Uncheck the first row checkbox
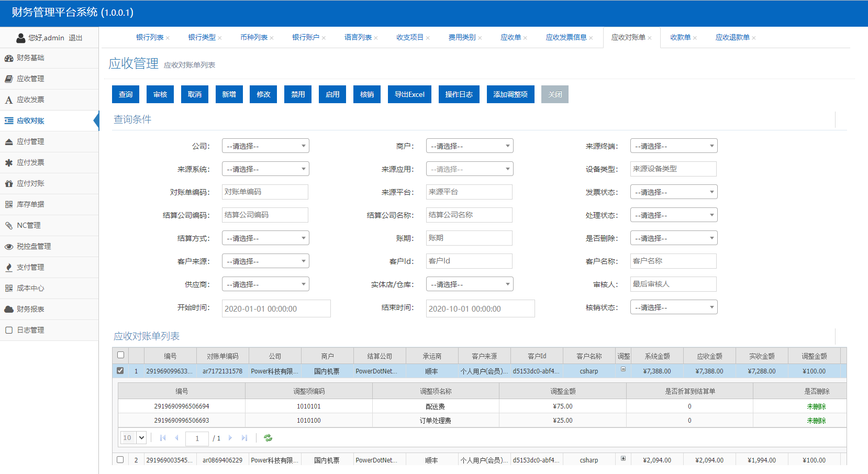 [120, 371]
